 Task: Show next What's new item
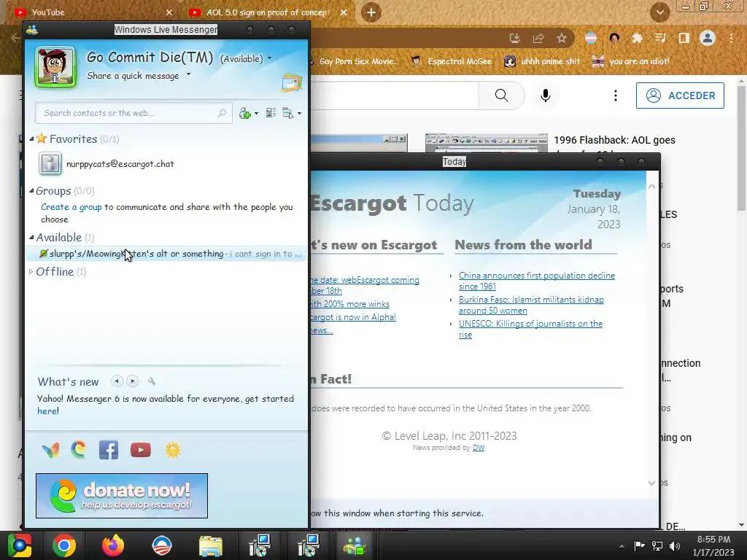coord(133,381)
